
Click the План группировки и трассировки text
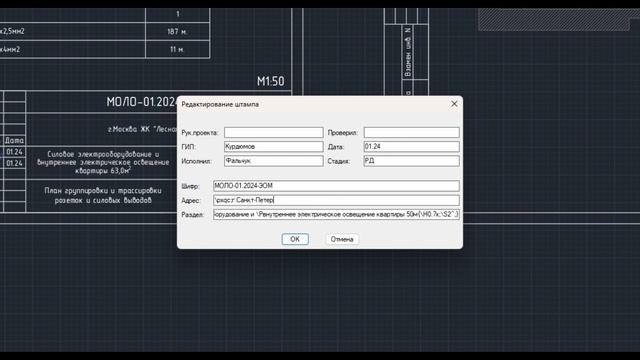tap(103, 196)
